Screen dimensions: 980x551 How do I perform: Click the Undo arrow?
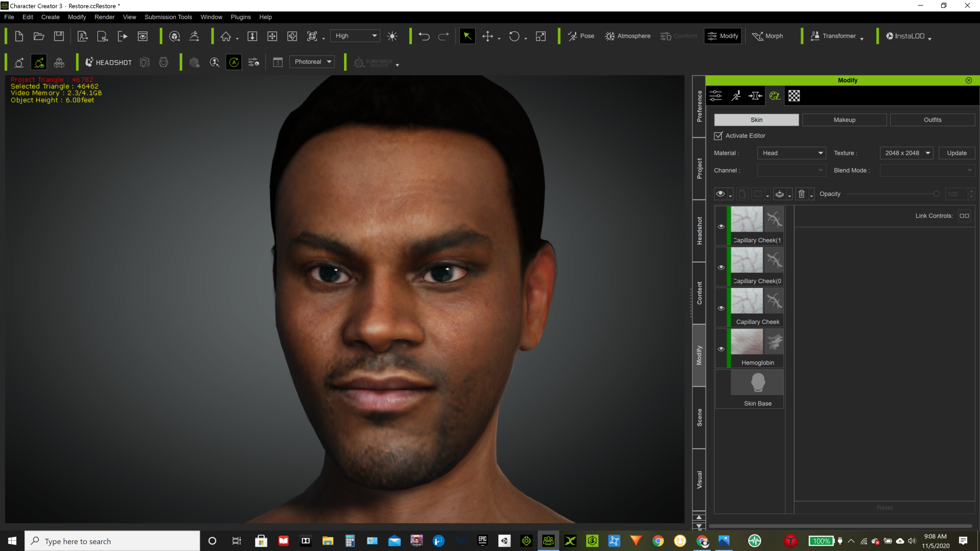click(424, 36)
